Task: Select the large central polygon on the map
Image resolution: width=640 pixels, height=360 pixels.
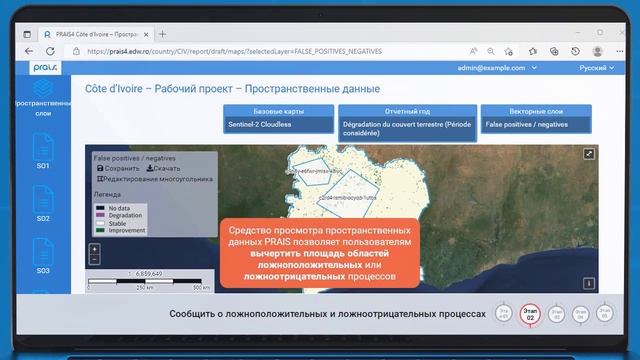Action: [x=348, y=194]
